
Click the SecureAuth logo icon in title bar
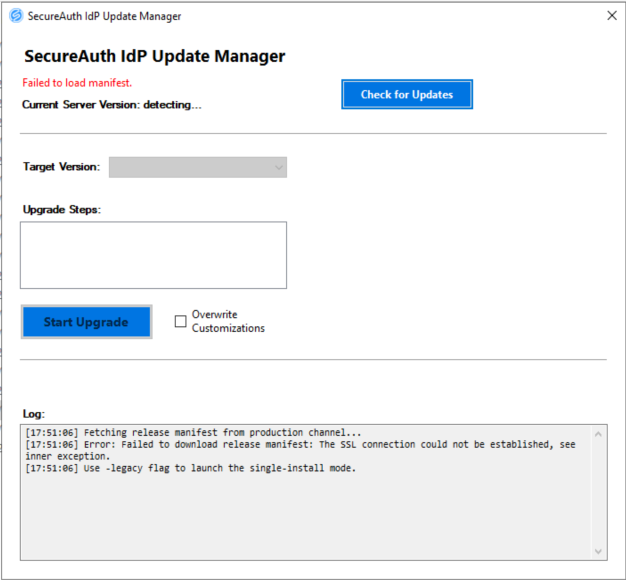tap(16, 16)
